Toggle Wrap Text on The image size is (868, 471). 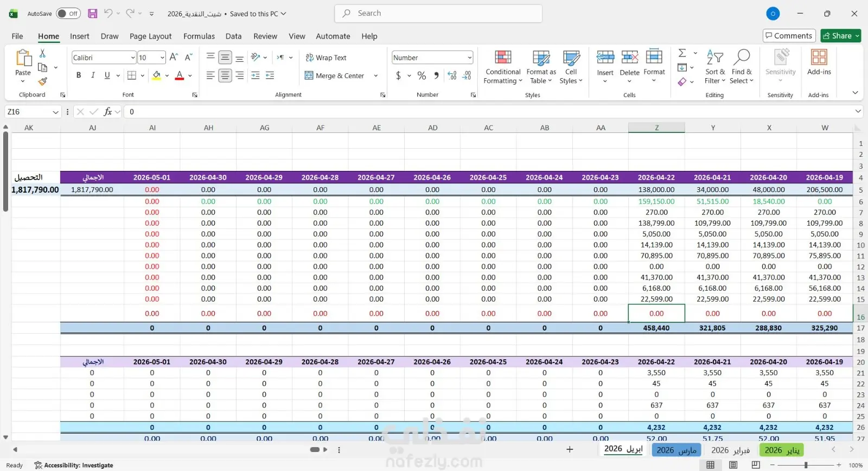[x=326, y=58]
